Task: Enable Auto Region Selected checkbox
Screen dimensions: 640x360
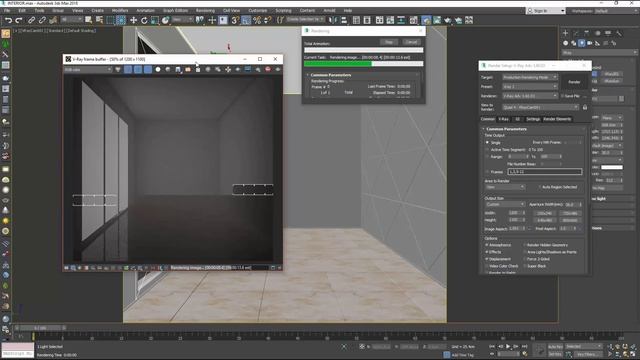Action: coord(540,187)
